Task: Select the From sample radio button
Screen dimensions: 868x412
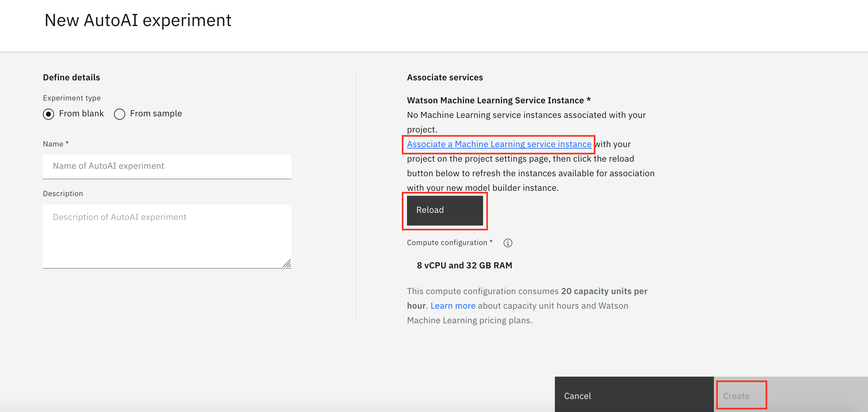Action: click(x=120, y=114)
